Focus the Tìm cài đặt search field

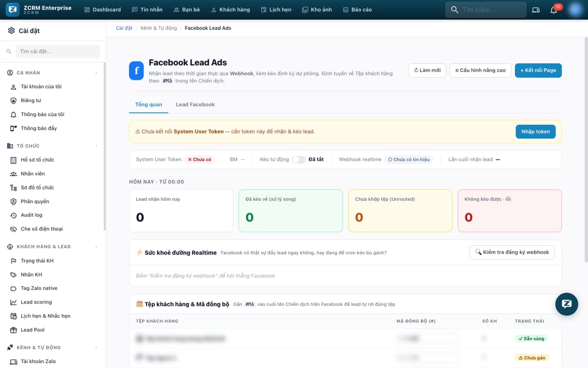57,51
